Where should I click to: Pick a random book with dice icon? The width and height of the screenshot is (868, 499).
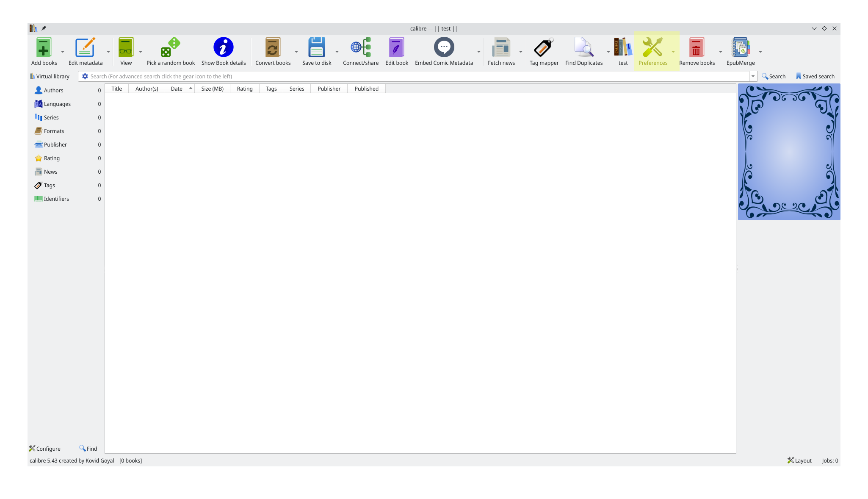pyautogui.click(x=170, y=47)
